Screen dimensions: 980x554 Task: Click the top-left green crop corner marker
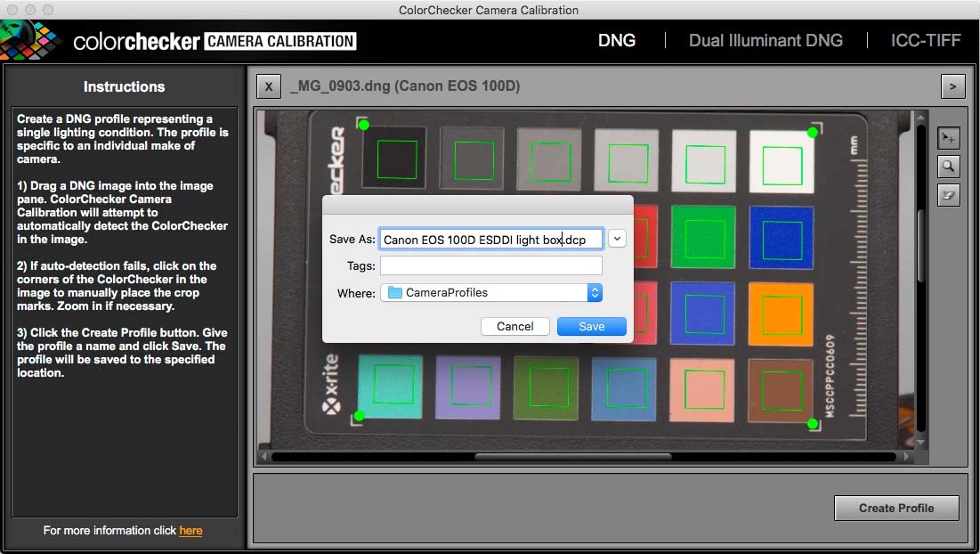pos(363,125)
